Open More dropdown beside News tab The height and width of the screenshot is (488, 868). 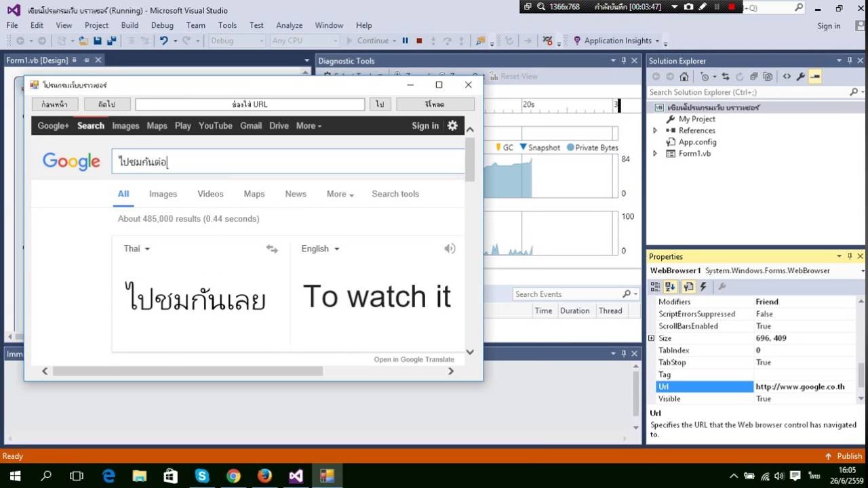click(x=340, y=194)
